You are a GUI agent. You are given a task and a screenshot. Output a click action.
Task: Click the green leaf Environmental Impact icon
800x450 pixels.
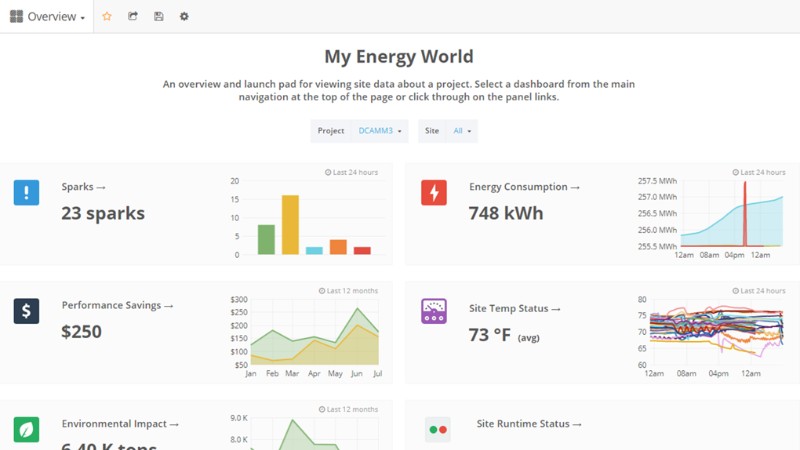26,429
